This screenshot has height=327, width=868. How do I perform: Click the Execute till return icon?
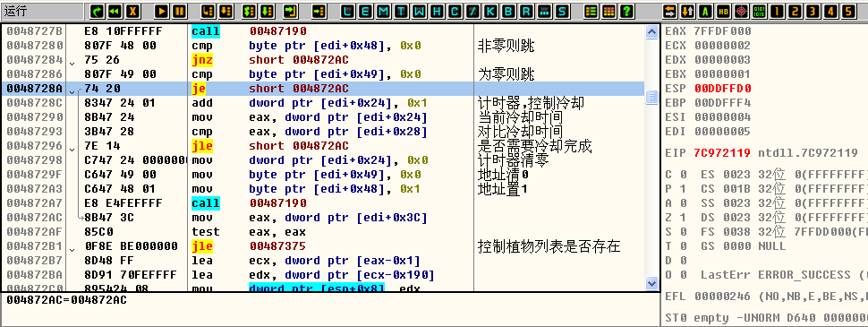pyautogui.click(x=291, y=11)
